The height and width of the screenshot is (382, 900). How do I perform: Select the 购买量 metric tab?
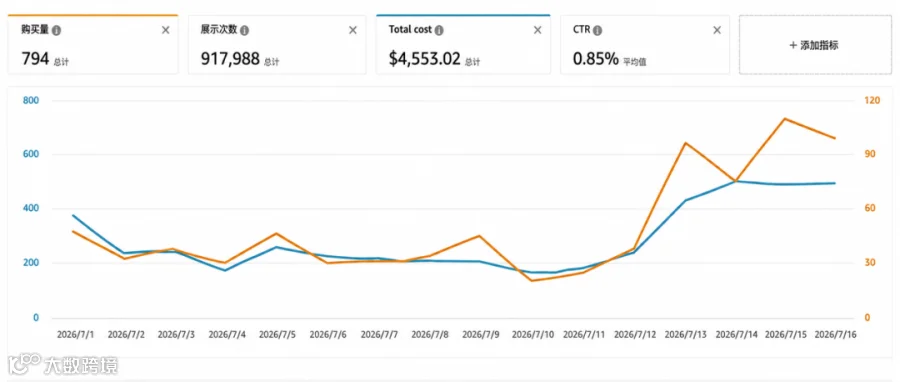[x=93, y=45]
